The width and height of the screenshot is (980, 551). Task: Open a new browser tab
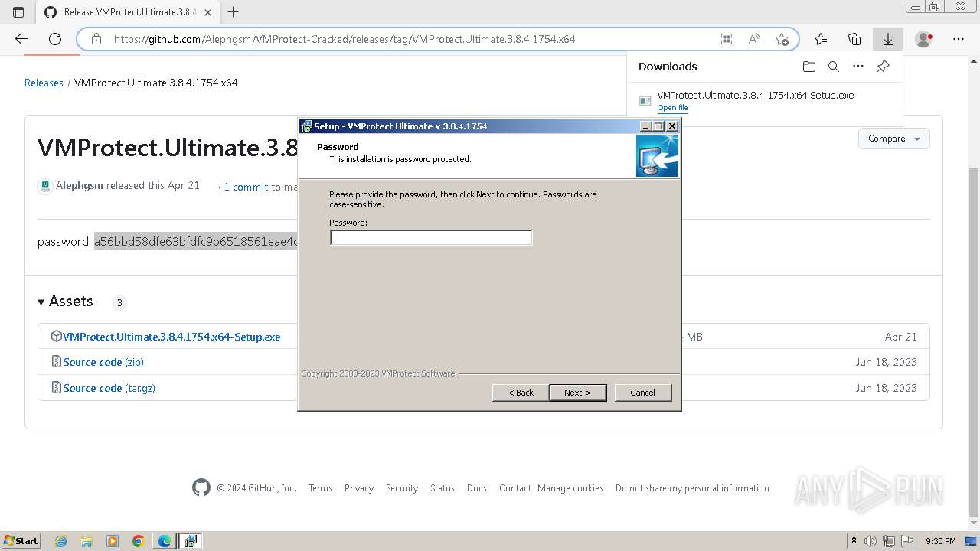[234, 12]
